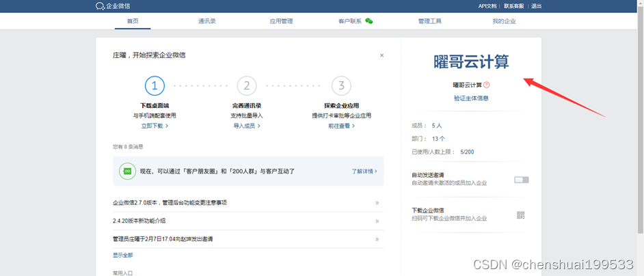Open the 客户联系 tab
The height and width of the screenshot is (276, 644).
pos(349,21)
